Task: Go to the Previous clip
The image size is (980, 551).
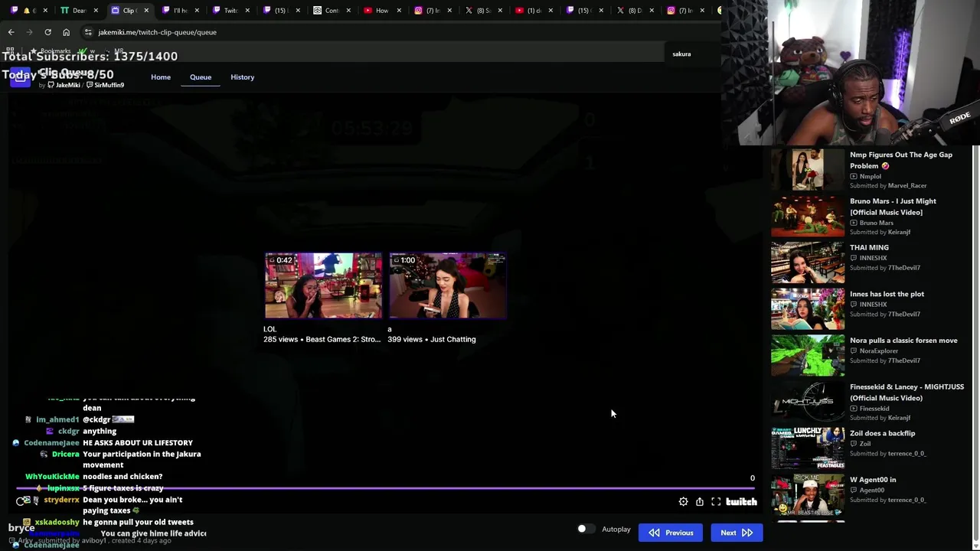Action: coord(671,533)
